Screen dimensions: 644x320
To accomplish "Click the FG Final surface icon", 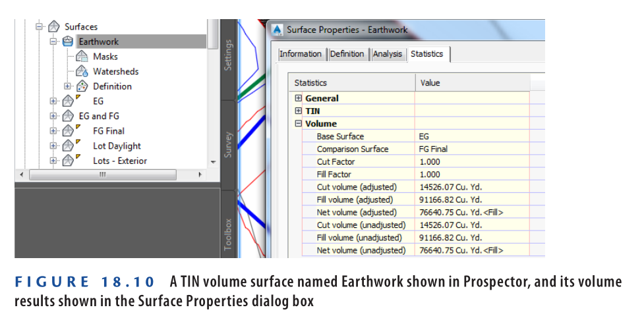I will tap(68, 131).
